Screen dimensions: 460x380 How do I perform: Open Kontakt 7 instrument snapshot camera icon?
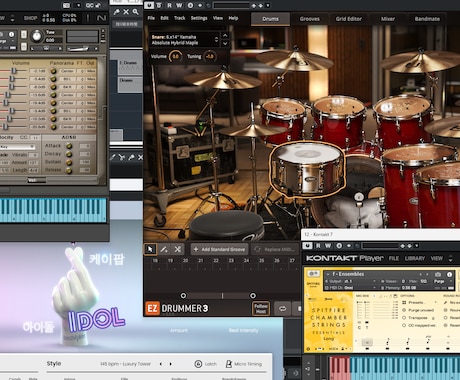438,274
